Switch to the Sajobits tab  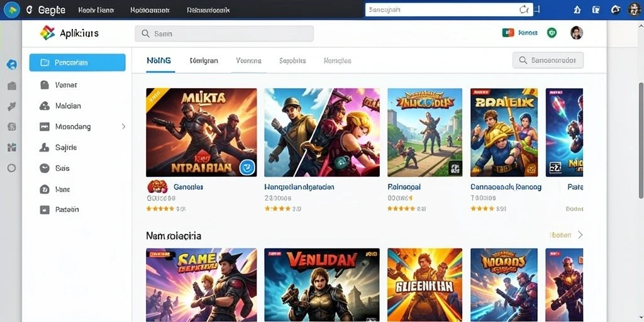point(292,61)
